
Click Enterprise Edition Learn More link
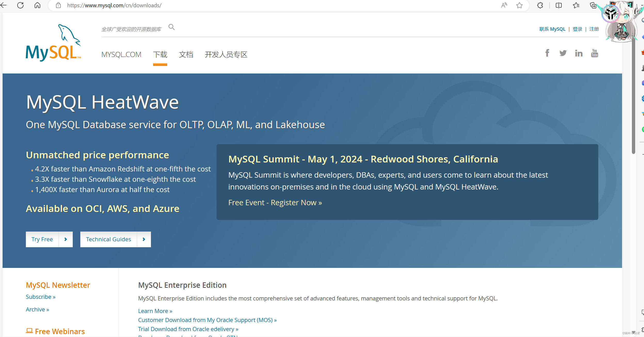pyautogui.click(x=155, y=311)
